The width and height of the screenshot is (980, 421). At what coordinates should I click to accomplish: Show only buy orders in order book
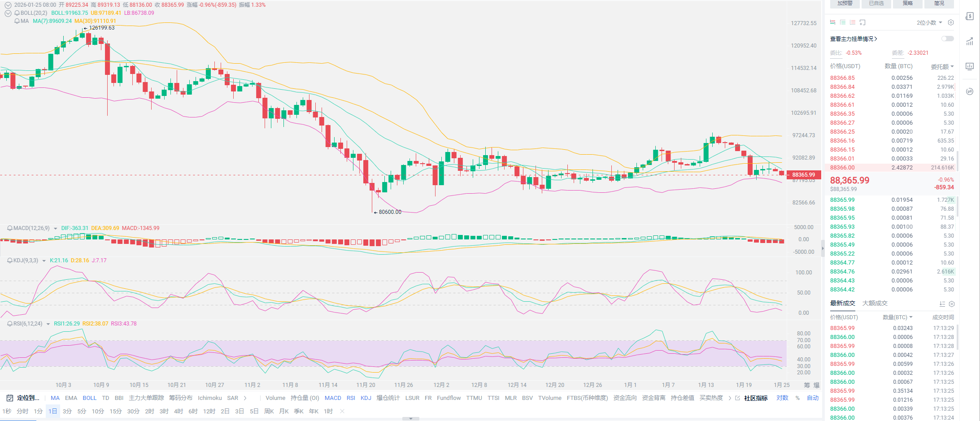843,22
